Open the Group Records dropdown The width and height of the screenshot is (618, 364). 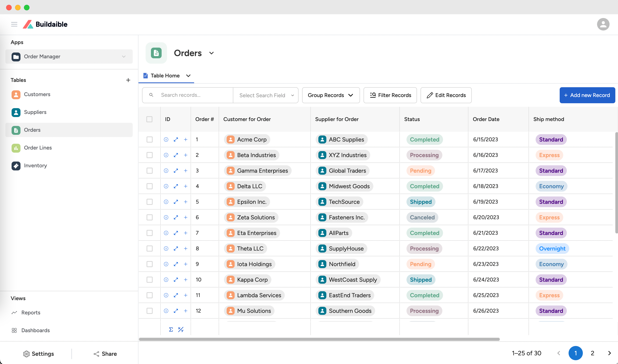pyautogui.click(x=331, y=95)
